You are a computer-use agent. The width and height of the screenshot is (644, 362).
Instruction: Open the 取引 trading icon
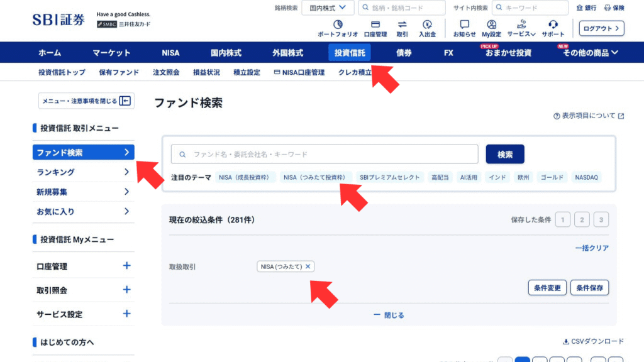pos(402,28)
